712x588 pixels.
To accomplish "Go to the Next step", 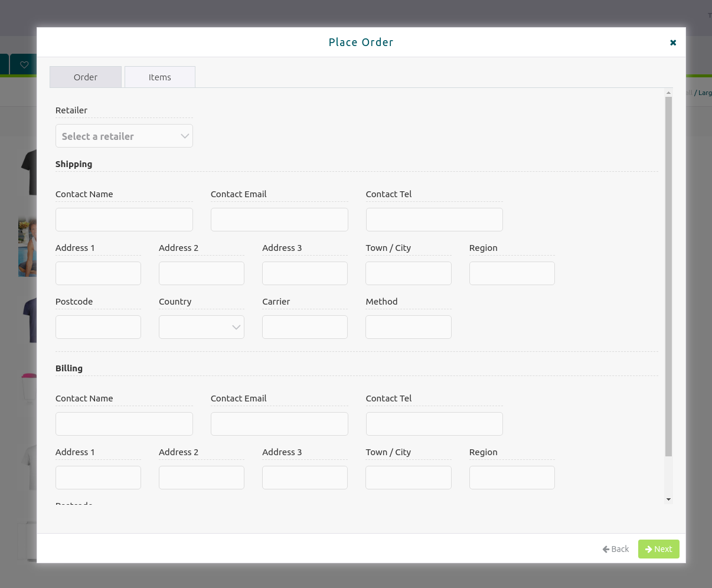I will 659,549.
